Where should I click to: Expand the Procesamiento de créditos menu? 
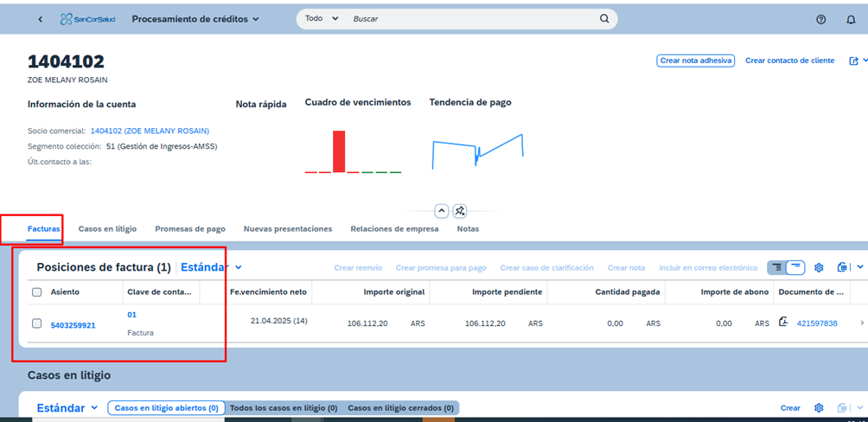195,19
